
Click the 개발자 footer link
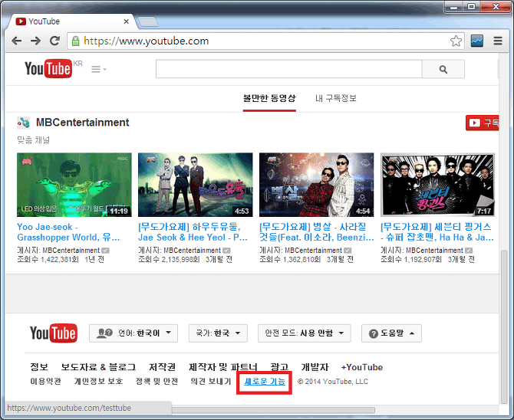[x=315, y=367]
